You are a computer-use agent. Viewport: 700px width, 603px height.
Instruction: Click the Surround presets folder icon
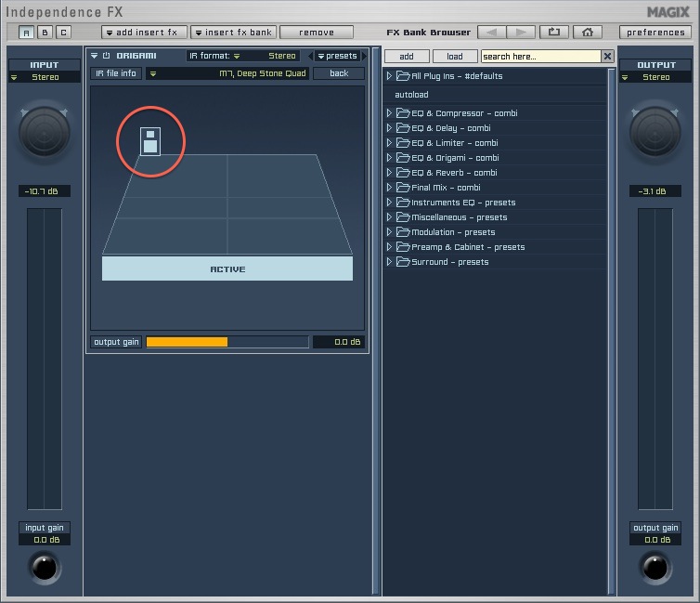(x=403, y=262)
